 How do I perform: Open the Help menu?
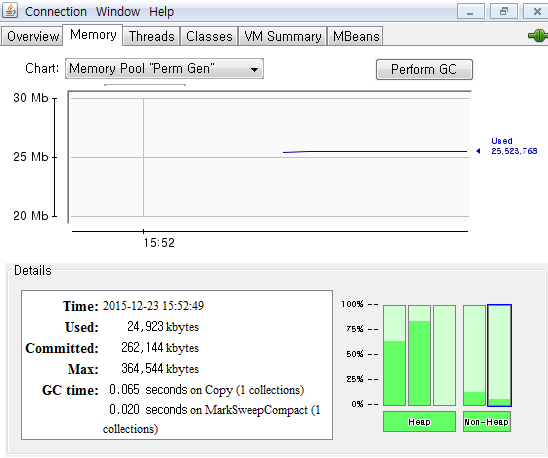click(161, 12)
